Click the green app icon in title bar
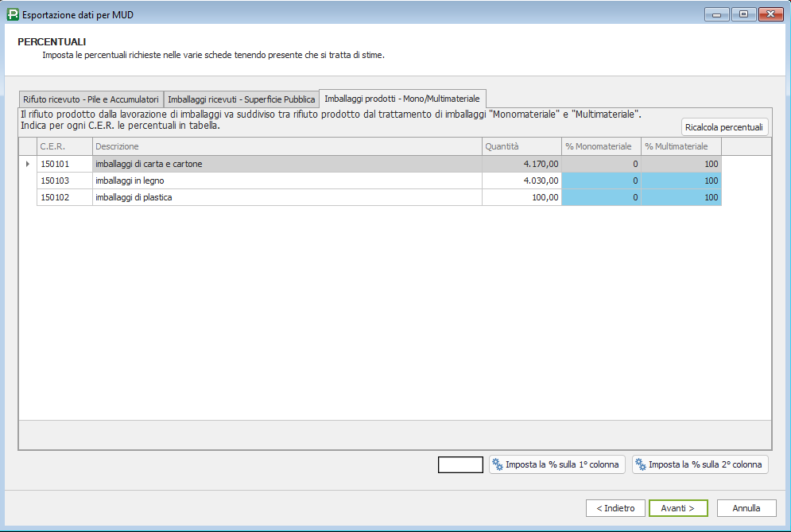791x532 pixels. pos(12,14)
